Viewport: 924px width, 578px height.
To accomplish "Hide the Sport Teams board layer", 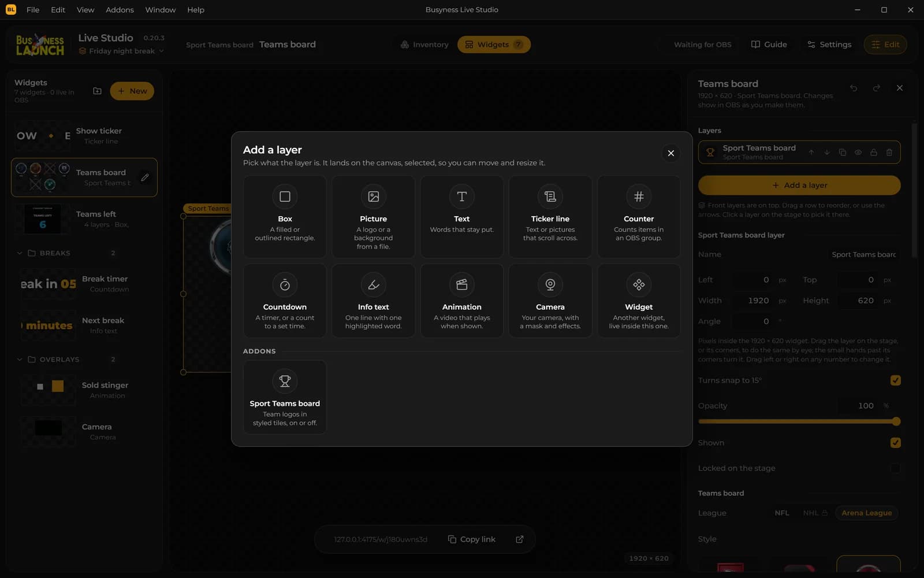I will point(858,153).
